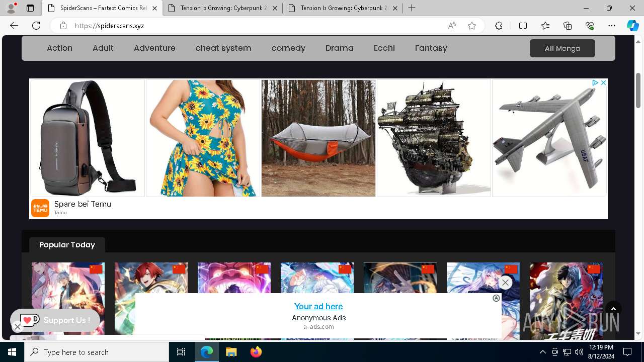Open Windows Start menu
644x362 pixels.
(12, 352)
